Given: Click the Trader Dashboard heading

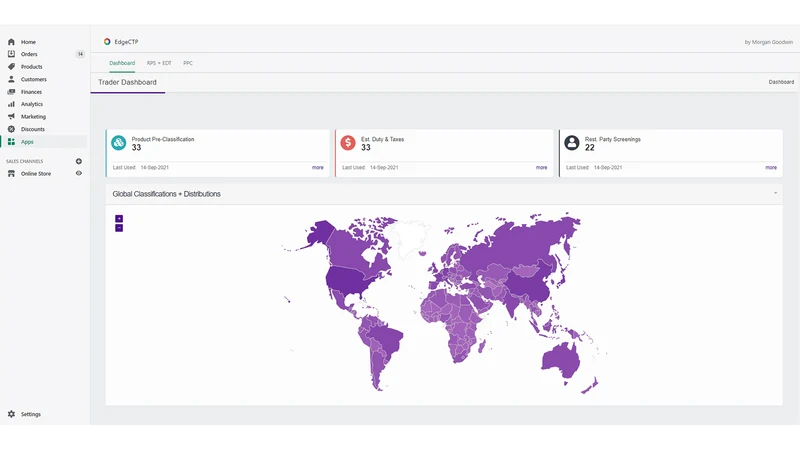Looking at the screenshot, I should coord(128,82).
